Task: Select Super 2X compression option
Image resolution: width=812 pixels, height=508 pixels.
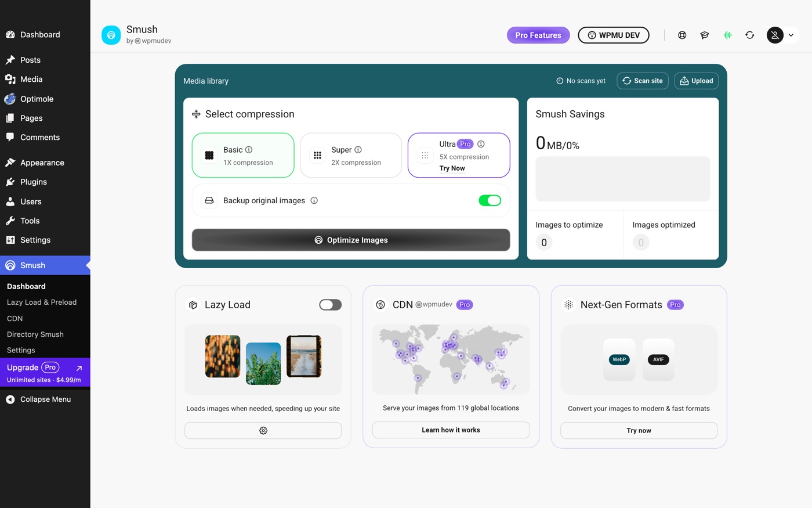Action: point(351,156)
